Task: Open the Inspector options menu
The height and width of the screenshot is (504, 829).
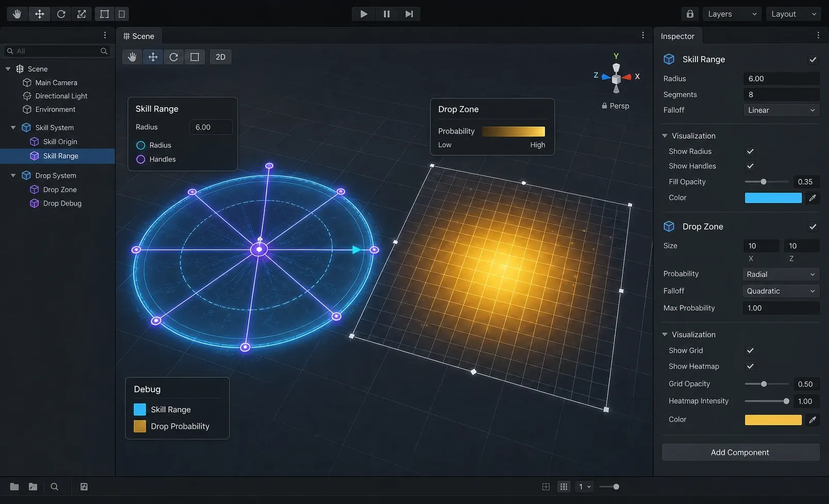Action: coord(818,35)
